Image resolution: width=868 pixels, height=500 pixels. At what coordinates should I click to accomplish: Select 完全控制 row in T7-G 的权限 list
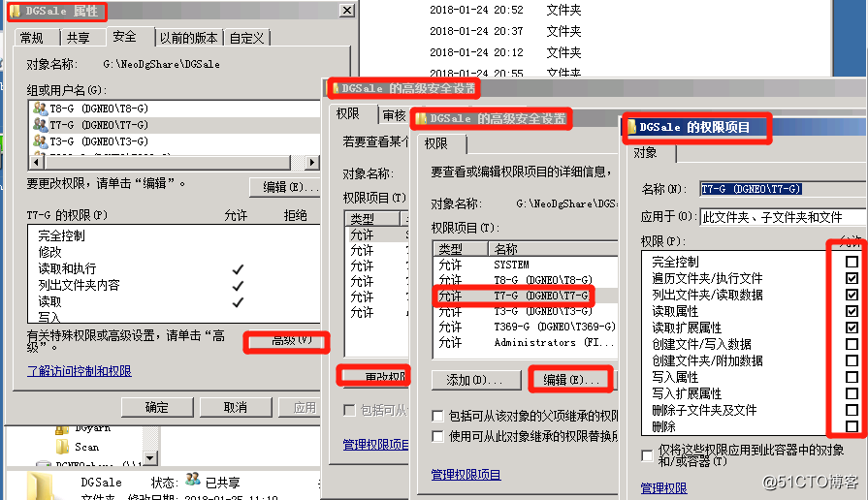tap(175, 235)
